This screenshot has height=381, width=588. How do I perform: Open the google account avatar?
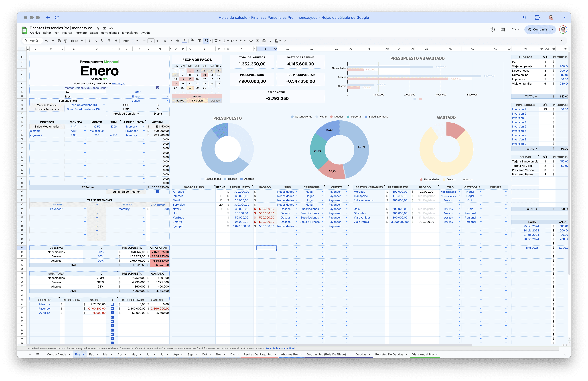563,30
